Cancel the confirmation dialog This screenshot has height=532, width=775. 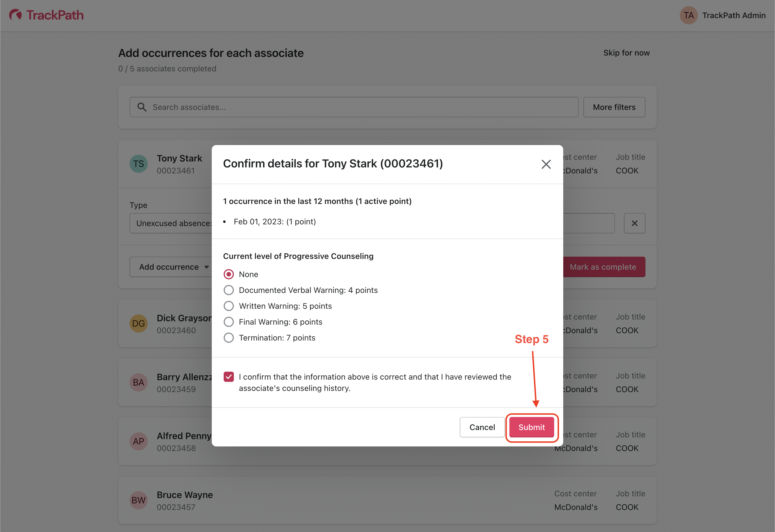point(482,427)
